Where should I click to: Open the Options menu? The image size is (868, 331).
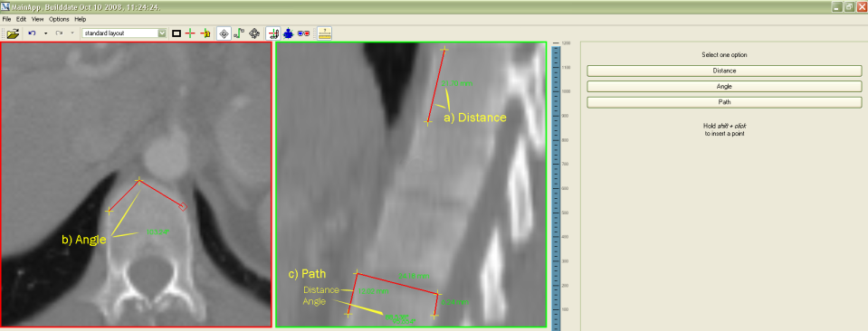click(x=59, y=19)
